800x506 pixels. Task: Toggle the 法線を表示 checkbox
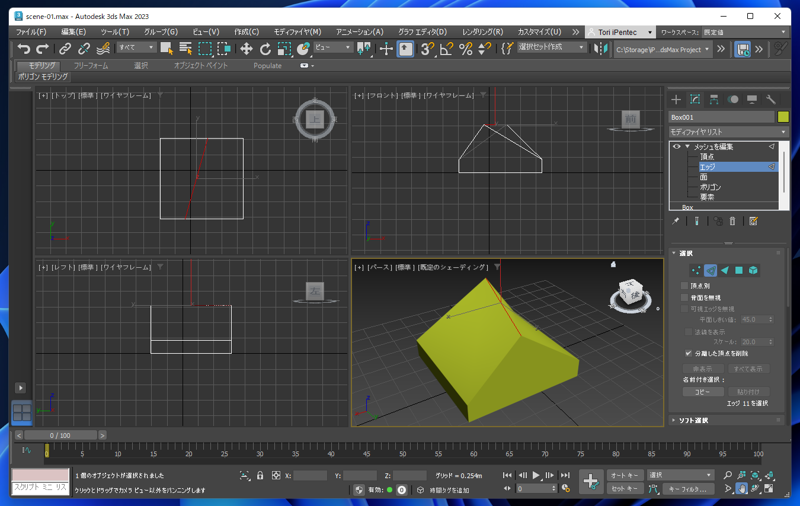coord(688,332)
